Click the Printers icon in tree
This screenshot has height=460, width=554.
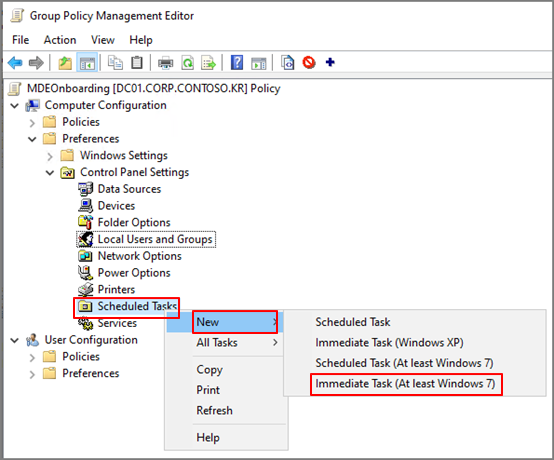click(x=86, y=289)
